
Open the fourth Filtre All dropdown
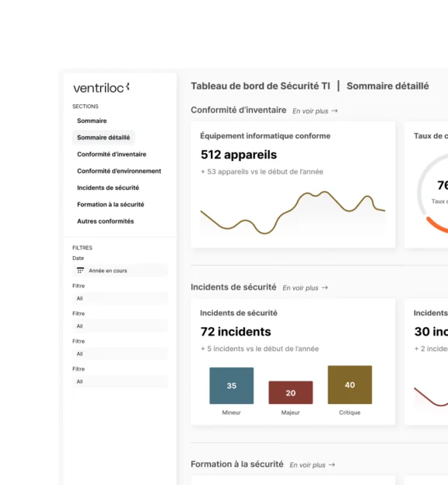point(121,381)
